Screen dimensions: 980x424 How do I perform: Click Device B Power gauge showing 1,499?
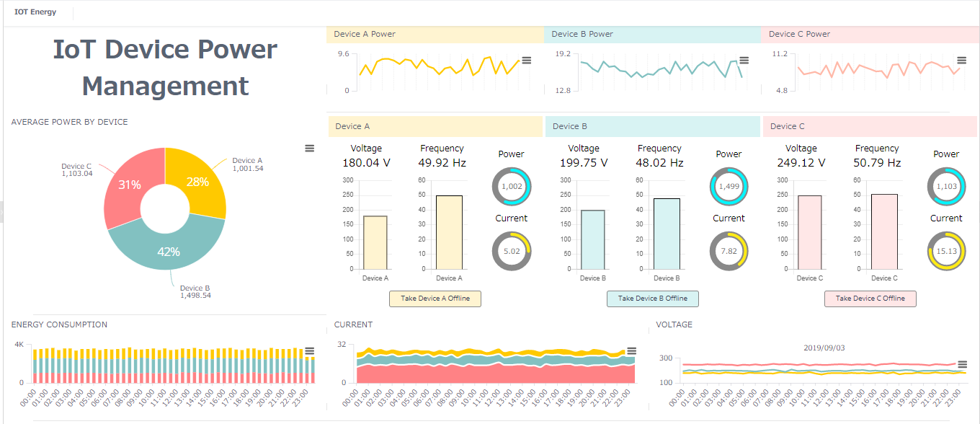tap(729, 187)
